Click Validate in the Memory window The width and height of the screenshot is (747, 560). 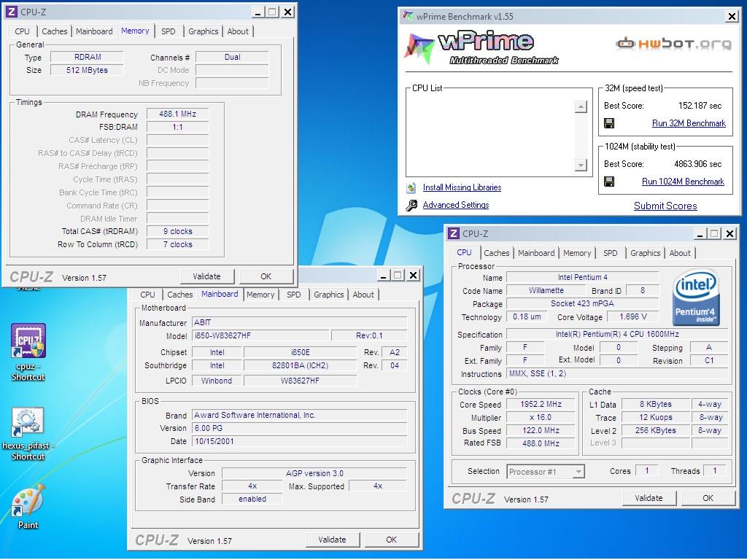click(x=206, y=276)
